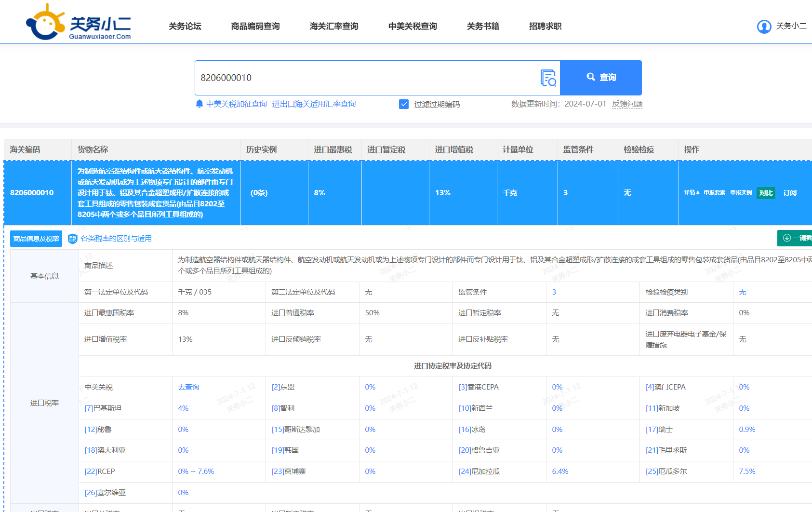This screenshot has width=812, height=512.
Task: Click the [25]厄瓜多尔 agreement link
Action: tap(666, 472)
